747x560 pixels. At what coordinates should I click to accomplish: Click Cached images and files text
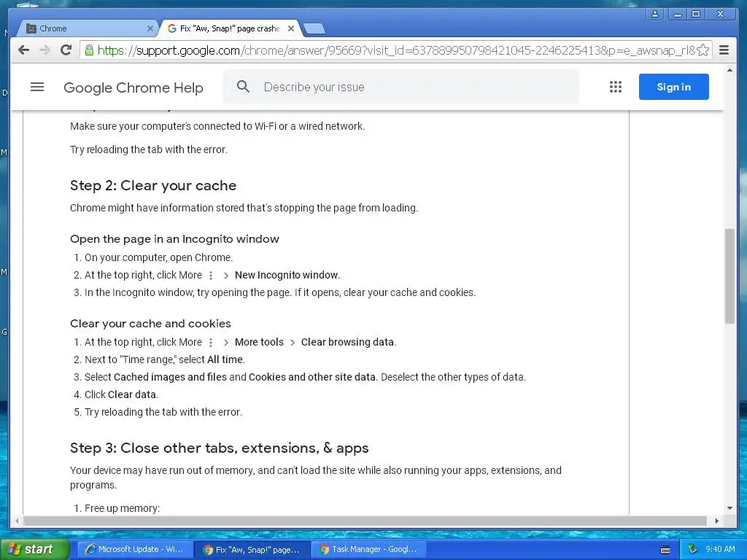(170, 377)
